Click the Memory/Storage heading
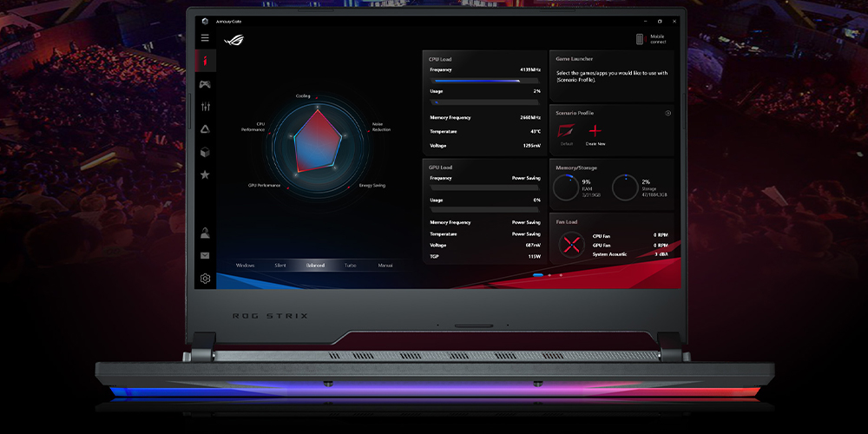This screenshot has height=434, width=868. 576,168
